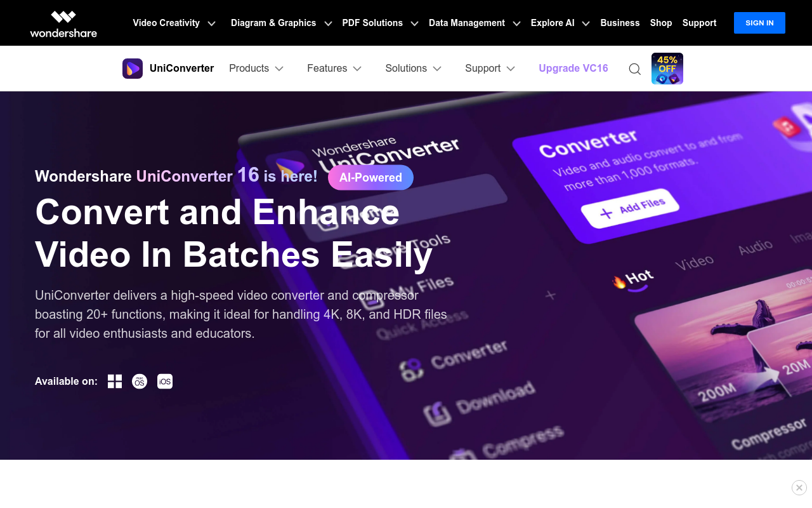This screenshot has width=812, height=508.
Task: Open the Features menu label
Action: click(327, 69)
